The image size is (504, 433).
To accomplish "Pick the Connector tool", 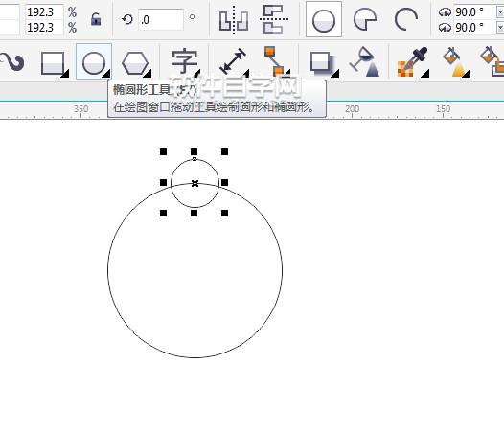I will click(x=275, y=61).
